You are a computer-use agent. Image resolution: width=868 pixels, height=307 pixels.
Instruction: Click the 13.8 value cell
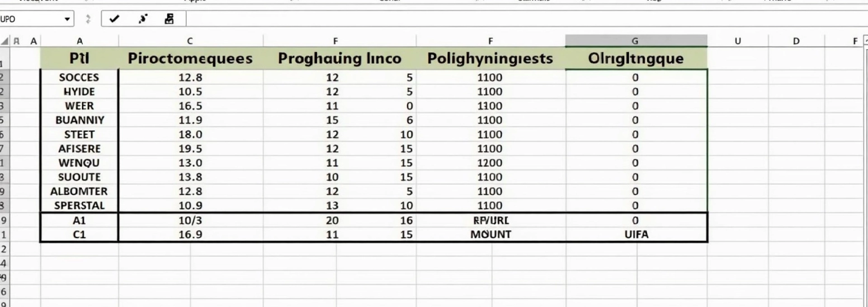tap(190, 177)
